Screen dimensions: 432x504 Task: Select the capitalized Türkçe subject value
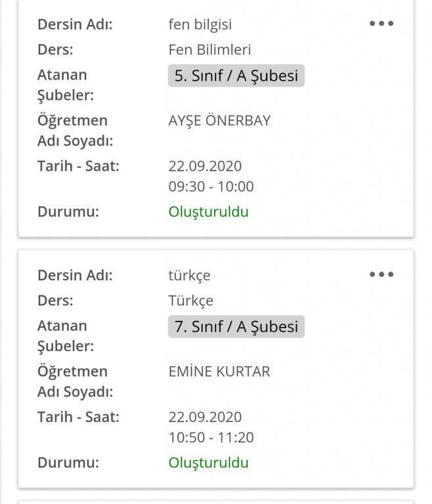[190, 300]
